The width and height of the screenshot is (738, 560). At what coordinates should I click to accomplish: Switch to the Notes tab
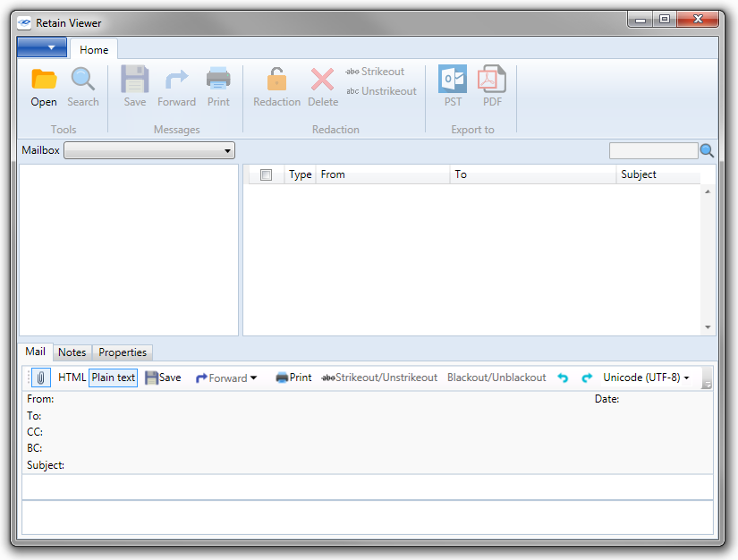(x=72, y=352)
